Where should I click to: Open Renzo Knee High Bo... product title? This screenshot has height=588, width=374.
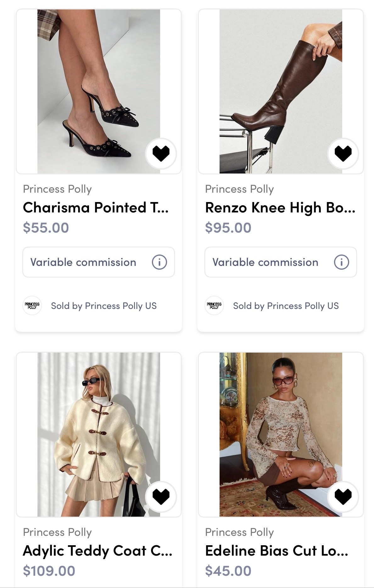280,208
